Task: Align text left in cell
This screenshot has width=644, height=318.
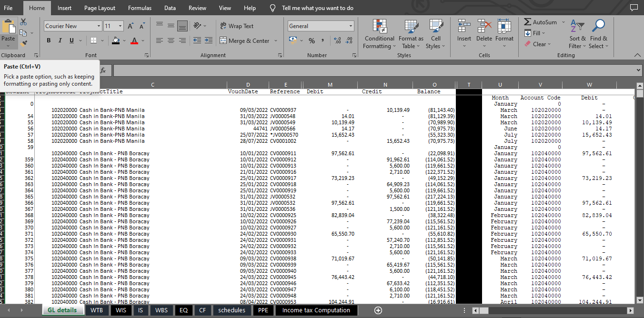Action: [160, 41]
